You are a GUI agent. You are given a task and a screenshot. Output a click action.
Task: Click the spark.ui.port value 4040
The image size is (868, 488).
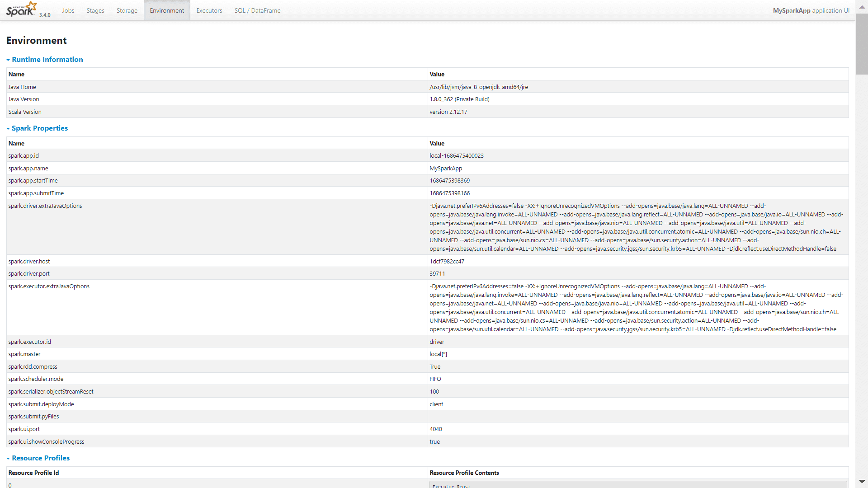[x=436, y=429]
